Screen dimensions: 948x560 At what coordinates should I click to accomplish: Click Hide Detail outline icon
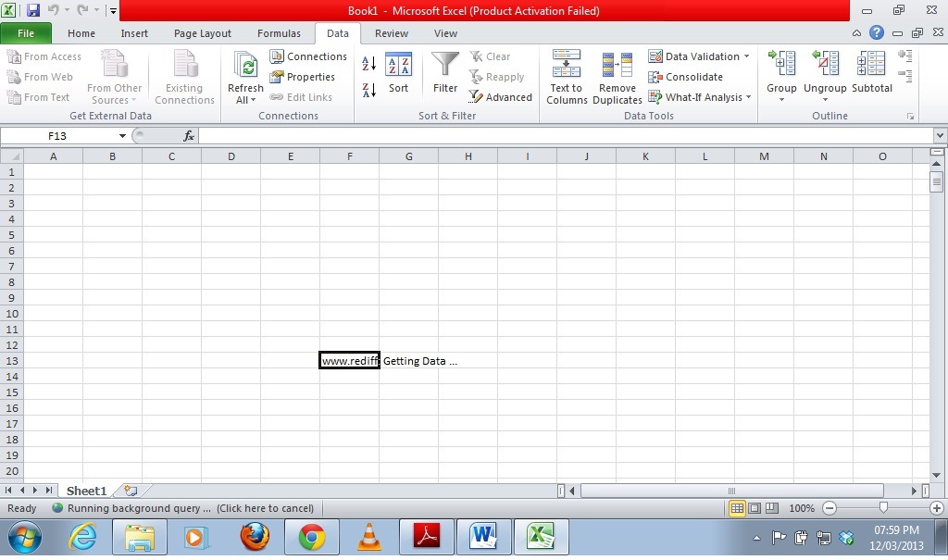coord(905,76)
